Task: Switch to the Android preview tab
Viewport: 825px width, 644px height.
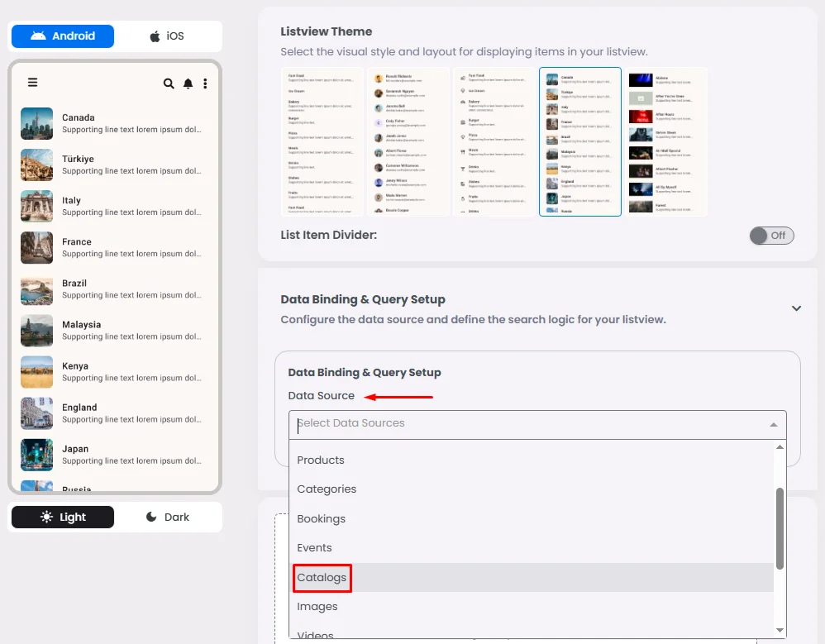Action: tap(63, 36)
